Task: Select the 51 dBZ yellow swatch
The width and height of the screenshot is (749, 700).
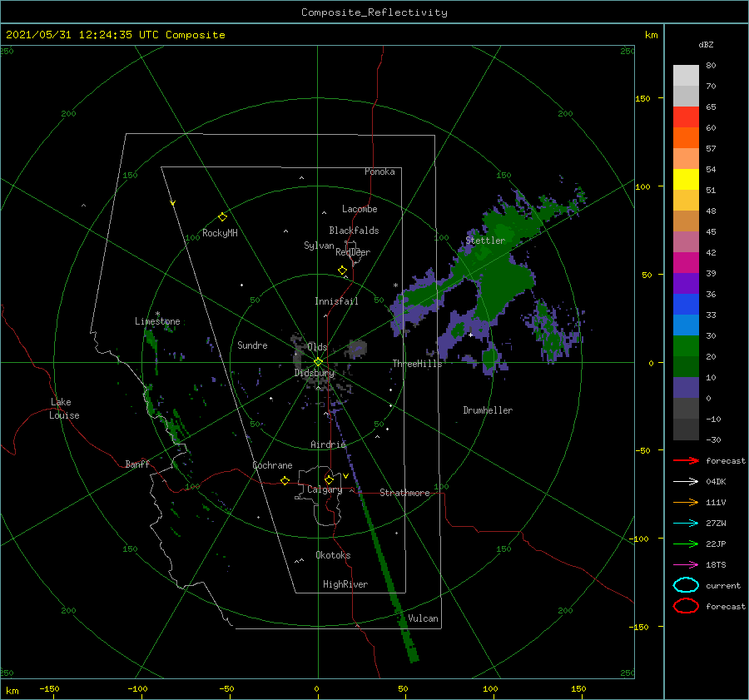Action: click(x=686, y=179)
